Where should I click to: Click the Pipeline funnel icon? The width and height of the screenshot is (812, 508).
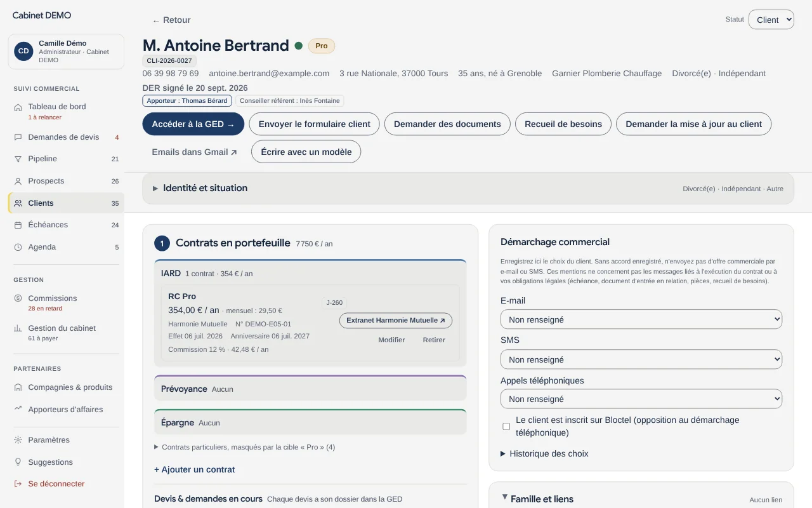click(18, 159)
